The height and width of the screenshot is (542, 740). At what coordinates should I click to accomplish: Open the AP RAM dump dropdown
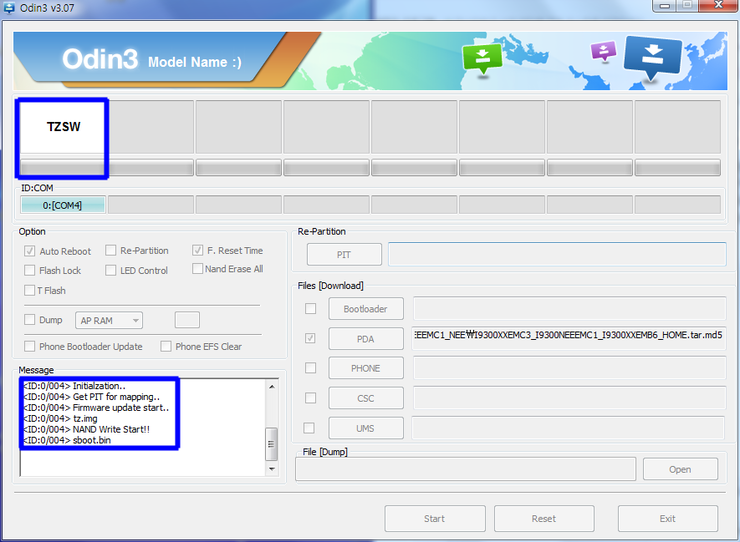(109, 320)
